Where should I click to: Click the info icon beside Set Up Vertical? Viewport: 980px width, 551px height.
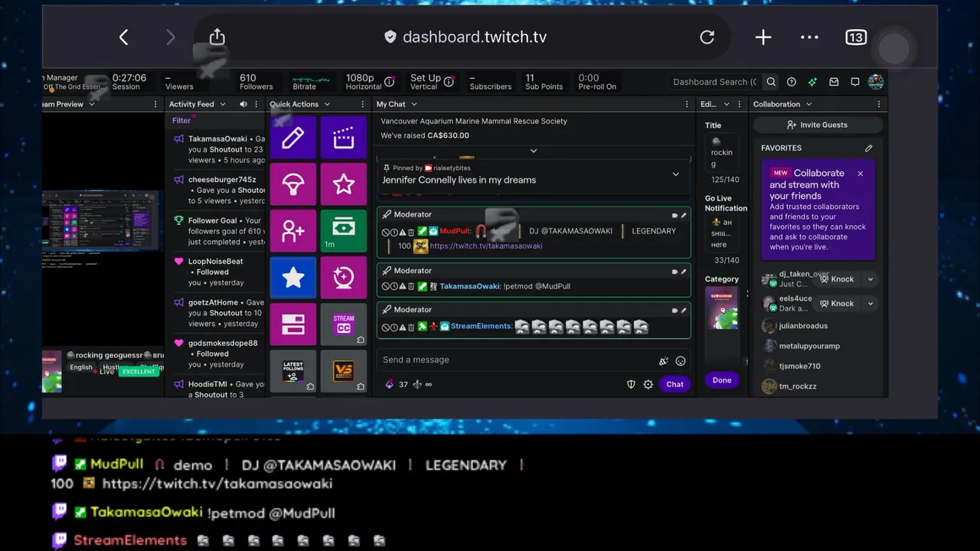click(449, 81)
